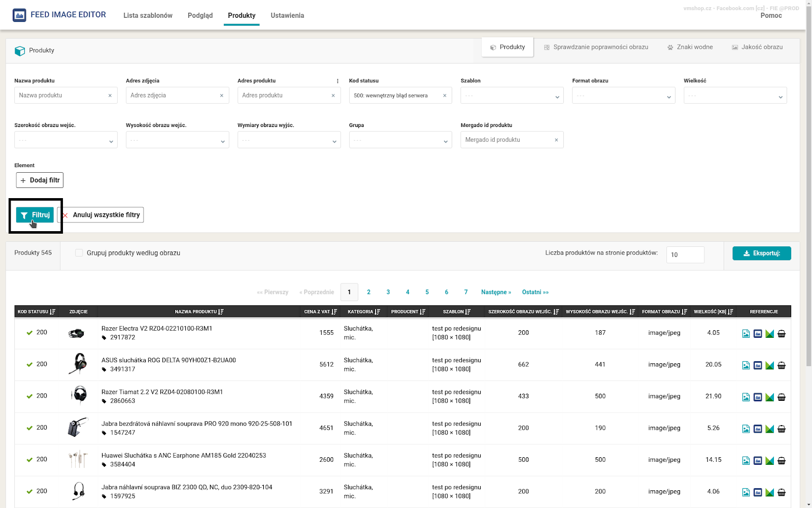Open Pomoc link
The width and height of the screenshot is (812, 508).
click(x=771, y=16)
